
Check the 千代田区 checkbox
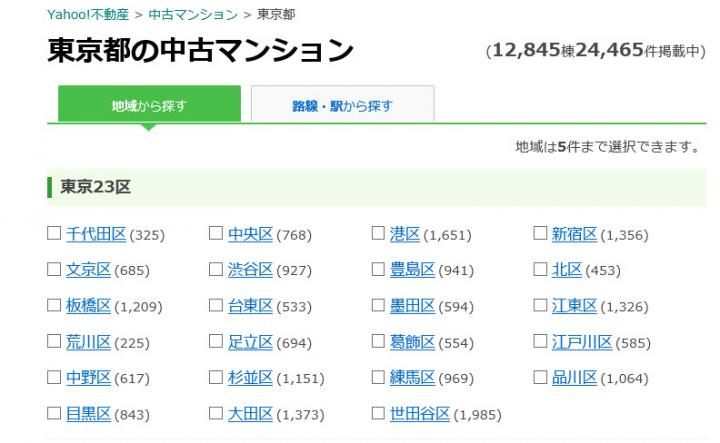54,234
